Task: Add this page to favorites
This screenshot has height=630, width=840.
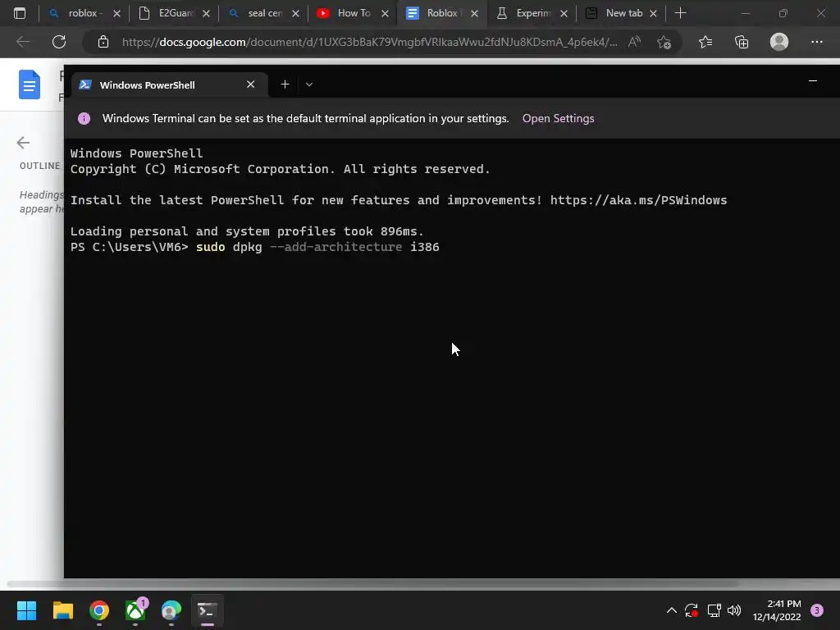Action: point(664,42)
